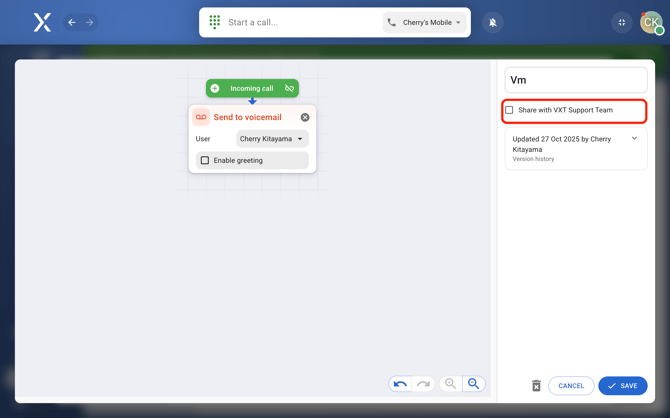Open the CK profile avatar
Viewport: 670px width, 418px height.
(651, 22)
